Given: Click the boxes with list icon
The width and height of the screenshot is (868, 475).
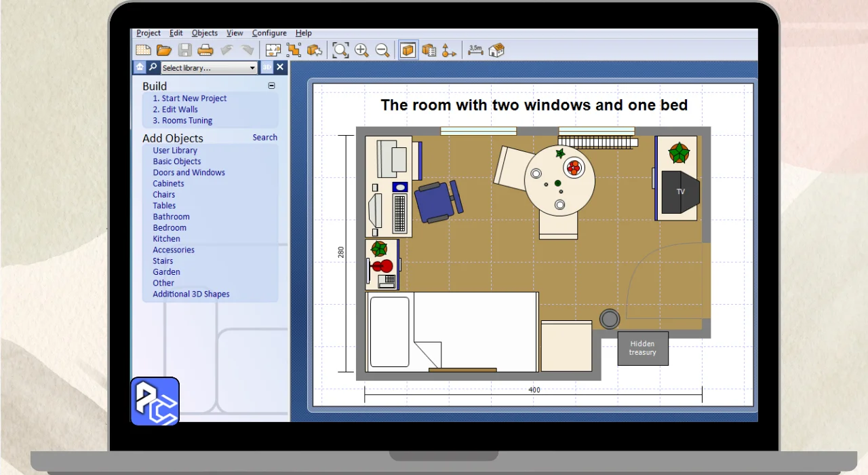Looking at the screenshot, I should (x=429, y=50).
